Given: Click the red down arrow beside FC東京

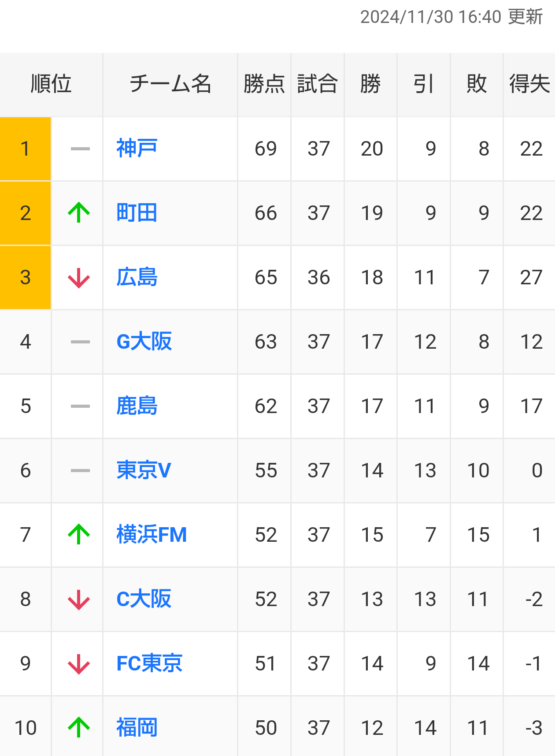Looking at the screenshot, I should pyautogui.click(x=79, y=663).
